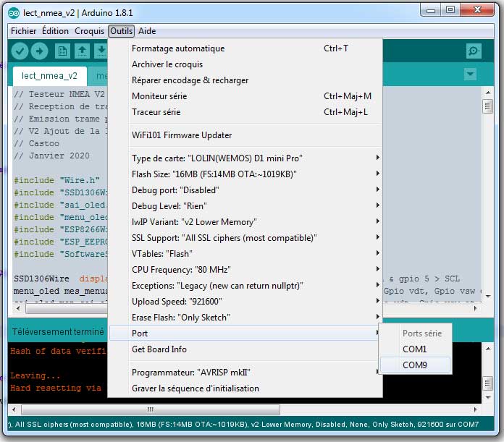This screenshot has width=504, height=442.
Task: Expand Debug Level submenu
Action: pos(245,206)
